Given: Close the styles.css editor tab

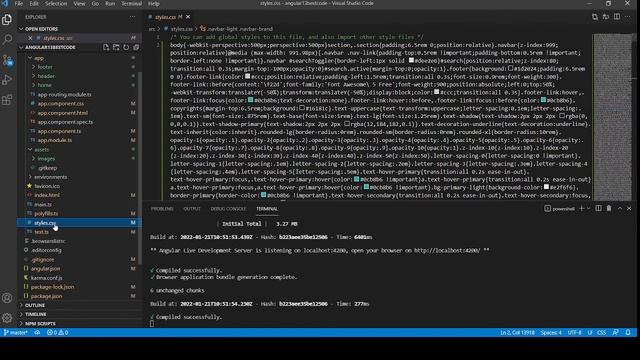Looking at the screenshot, I should (x=188, y=17).
